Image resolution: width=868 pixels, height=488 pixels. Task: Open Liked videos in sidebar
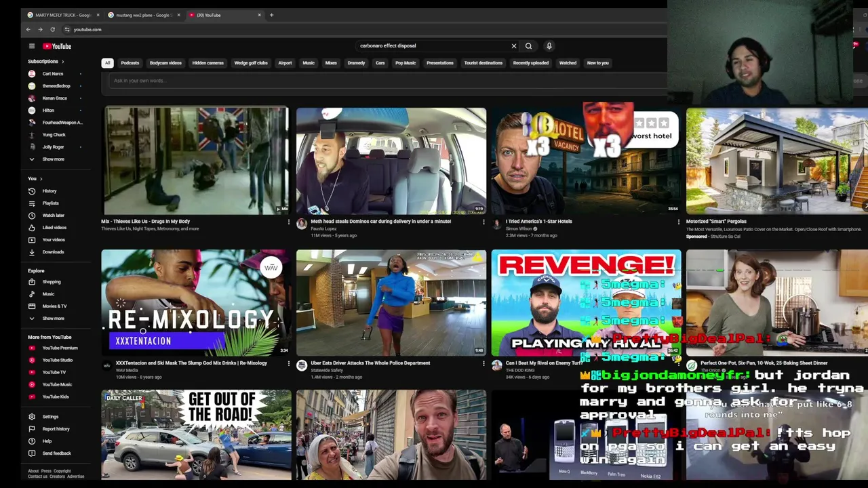coord(54,228)
